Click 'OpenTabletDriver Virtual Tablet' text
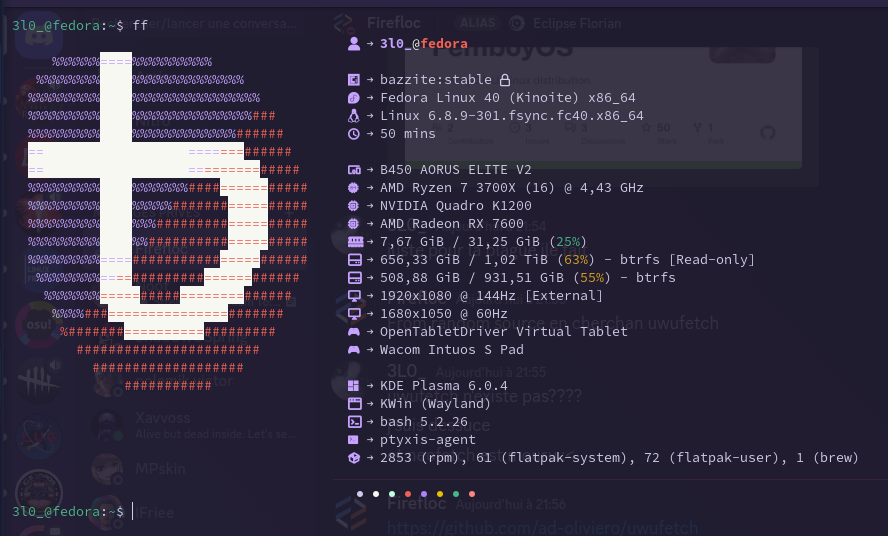 [x=504, y=332]
